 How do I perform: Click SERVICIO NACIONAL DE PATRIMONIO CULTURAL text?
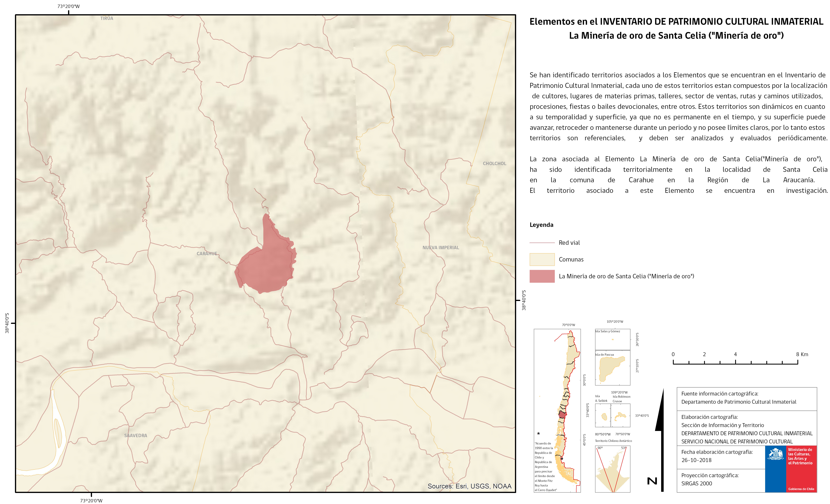(x=737, y=442)
